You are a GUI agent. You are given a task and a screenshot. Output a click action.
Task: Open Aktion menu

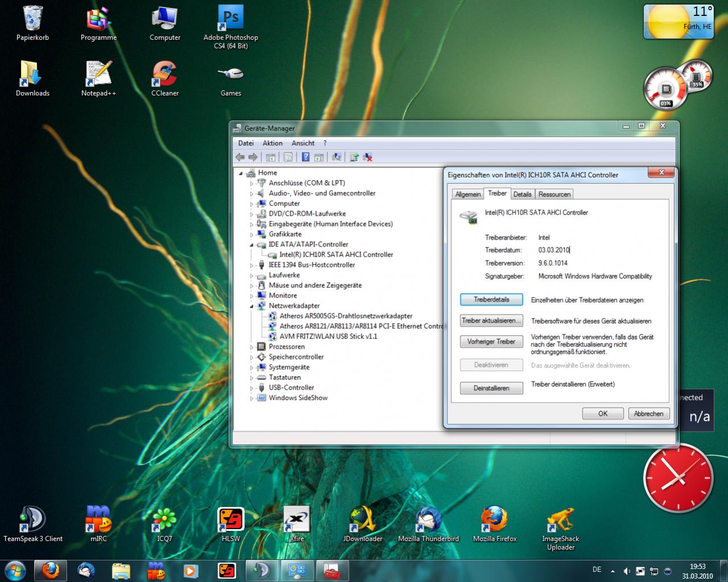[273, 143]
